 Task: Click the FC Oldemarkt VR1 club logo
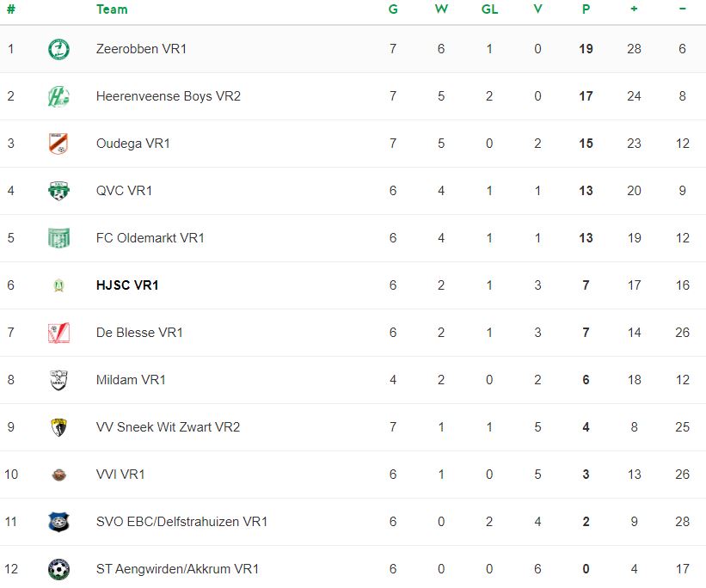[x=58, y=238]
